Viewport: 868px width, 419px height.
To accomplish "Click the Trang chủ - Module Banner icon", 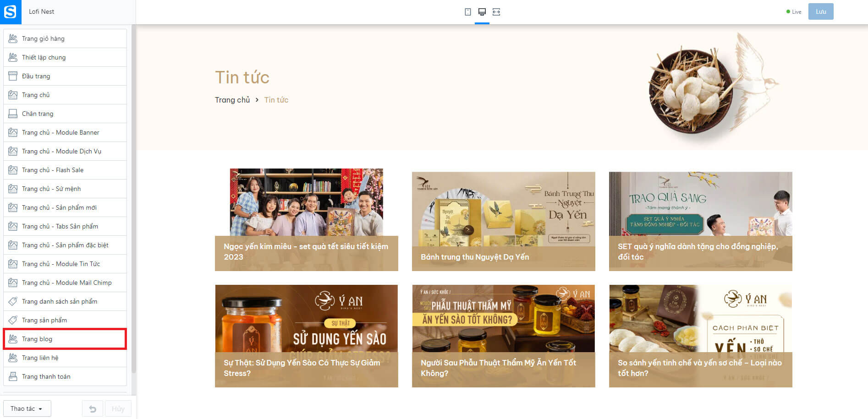I will point(13,132).
